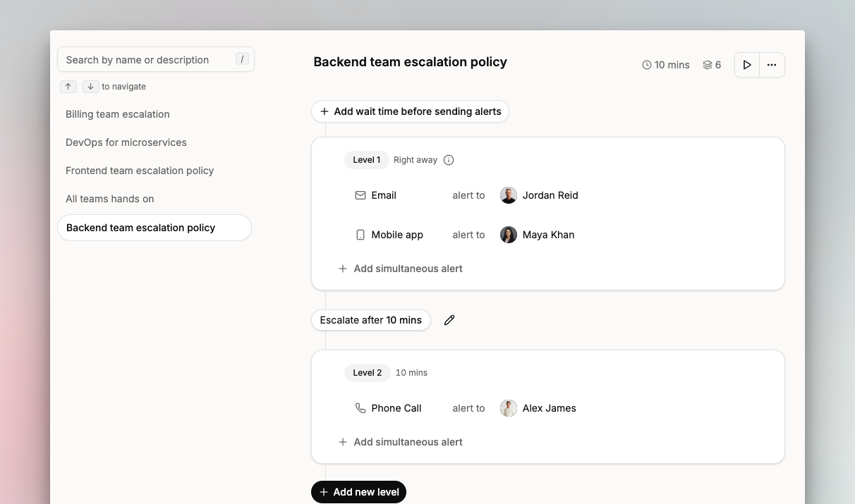The width and height of the screenshot is (855, 504).
Task: Click the Right away label
Action: [x=416, y=160]
